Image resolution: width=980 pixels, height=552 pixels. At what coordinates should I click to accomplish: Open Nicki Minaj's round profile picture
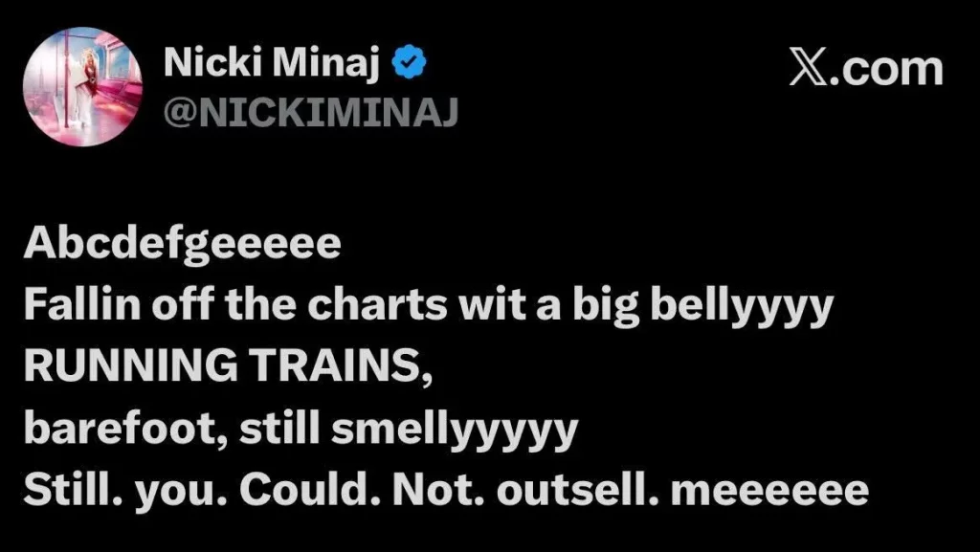pyautogui.click(x=82, y=86)
